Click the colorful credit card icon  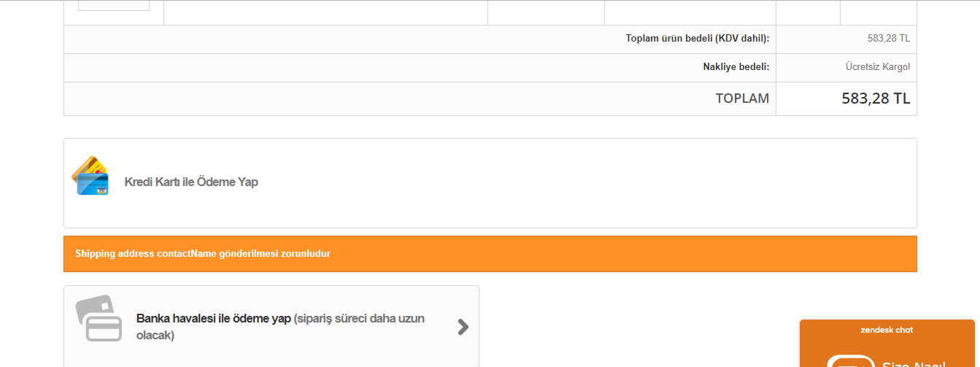[x=90, y=176]
